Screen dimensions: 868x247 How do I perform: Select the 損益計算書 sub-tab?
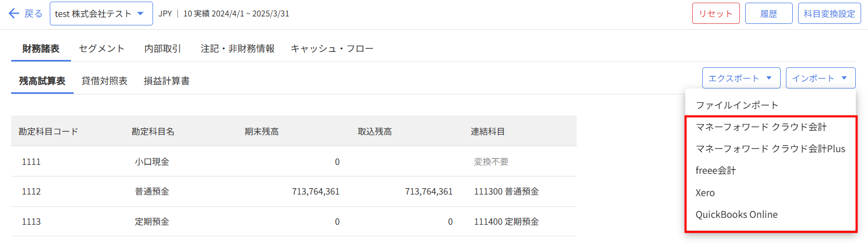point(166,81)
